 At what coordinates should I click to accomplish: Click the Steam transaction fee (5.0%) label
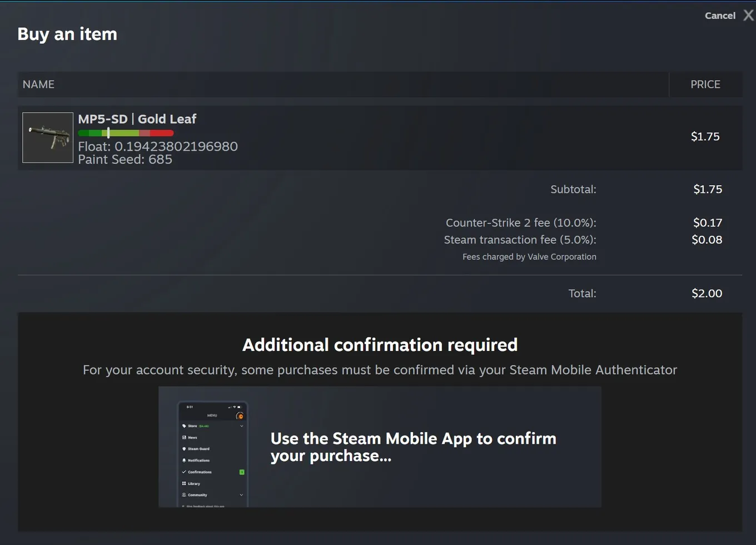tap(520, 240)
